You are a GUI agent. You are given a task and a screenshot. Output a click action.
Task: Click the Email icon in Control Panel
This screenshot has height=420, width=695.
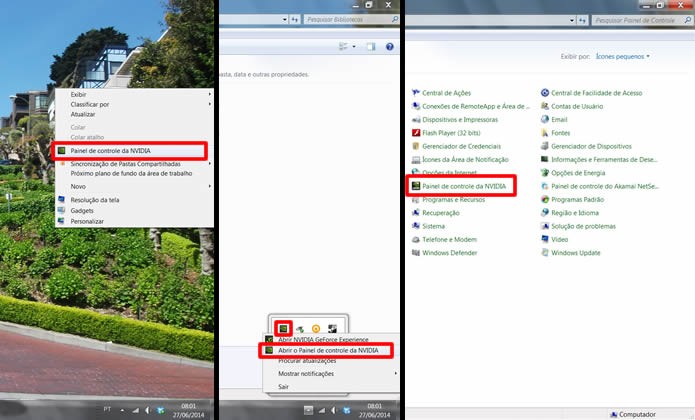(x=545, y=119)
